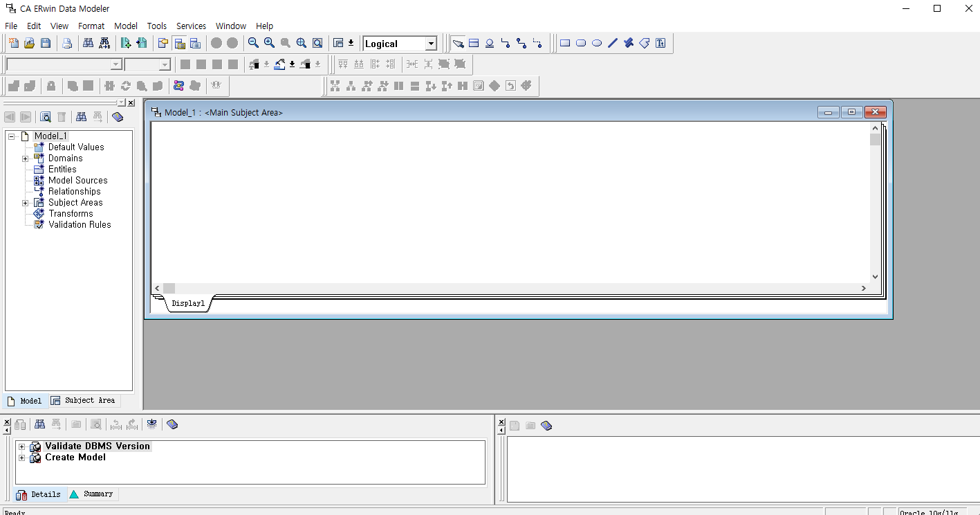The width and height of the screenshot is (980, 515).
Task: Switch to the Subject Area tab
Action: click(x=83, y=400)
